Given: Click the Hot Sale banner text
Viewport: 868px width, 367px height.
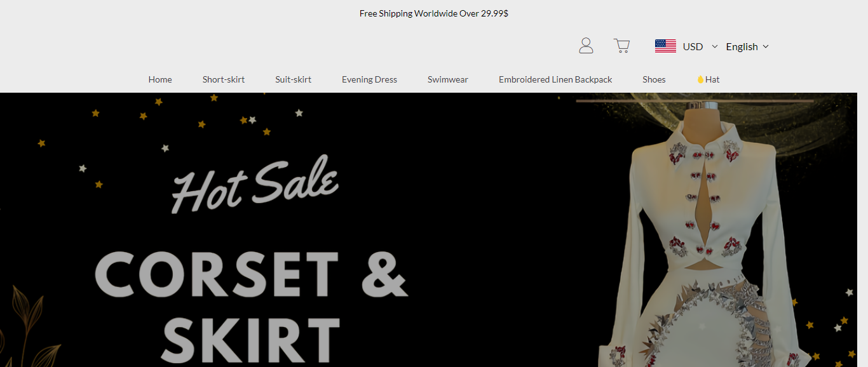Looking at the screenshot, I should 255,183.
